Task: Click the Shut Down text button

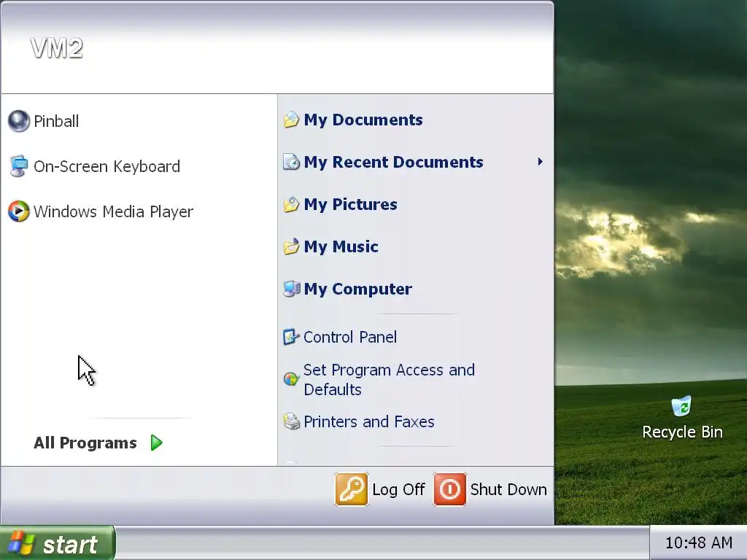Action: [508, 489]
